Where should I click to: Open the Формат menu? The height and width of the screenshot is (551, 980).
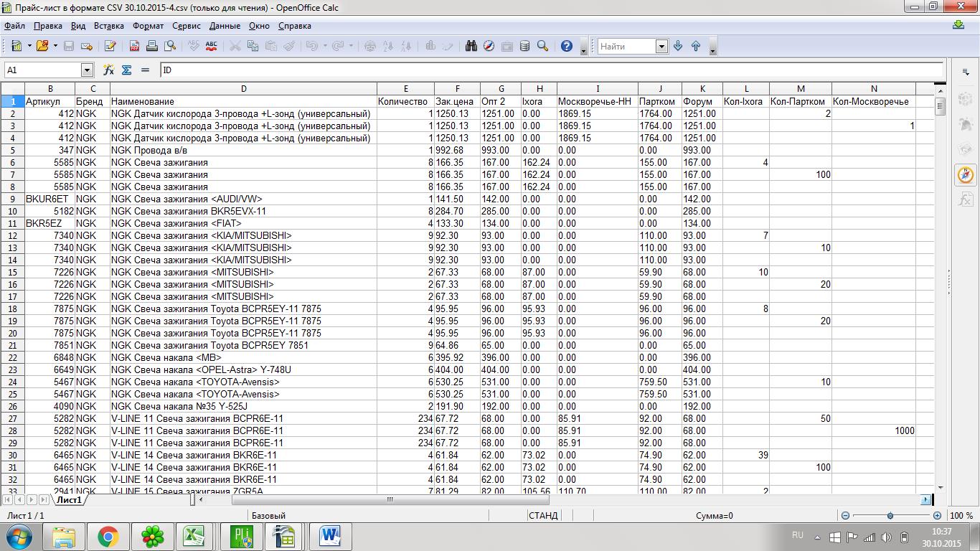[148, 25]
